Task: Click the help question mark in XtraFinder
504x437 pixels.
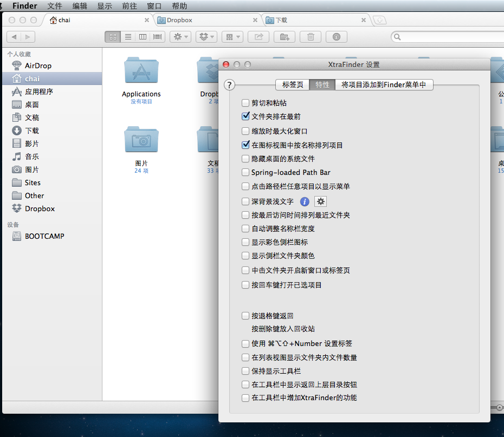Action: [229, 85]
